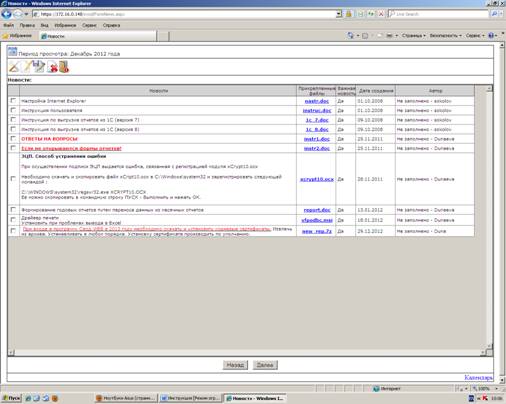Open the Справка menu in menu bar
The height and width of the screenshot is (404, 506).
pos(111,25)
